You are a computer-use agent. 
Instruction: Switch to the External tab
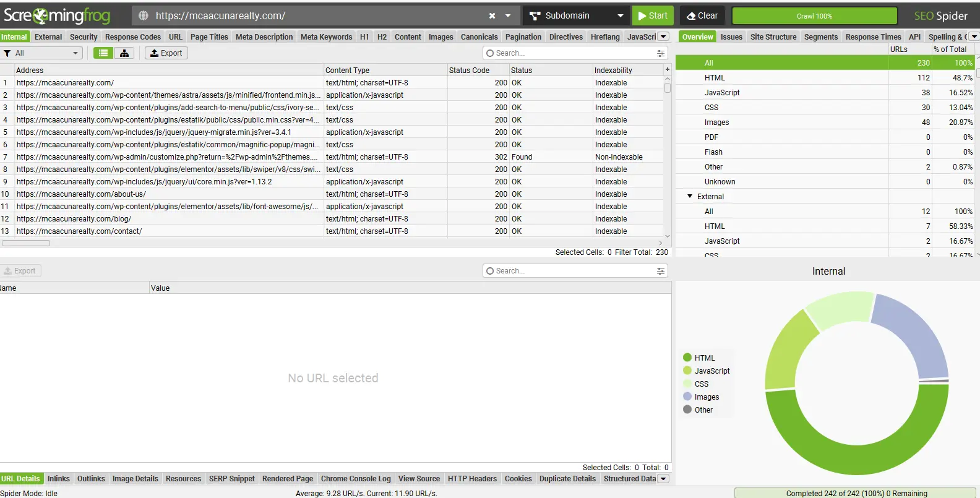click(48, 37)
